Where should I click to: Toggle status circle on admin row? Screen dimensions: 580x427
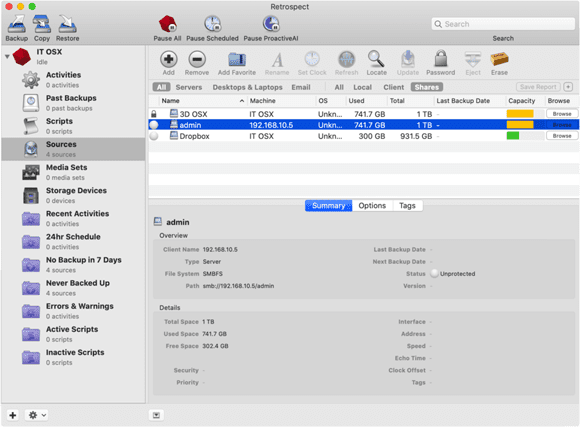point(154,125)
